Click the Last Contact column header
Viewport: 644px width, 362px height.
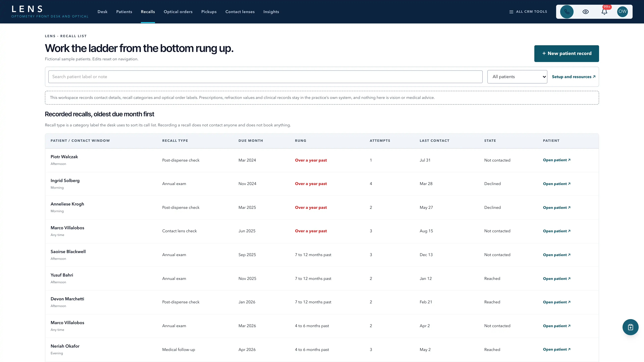point(434,141)
